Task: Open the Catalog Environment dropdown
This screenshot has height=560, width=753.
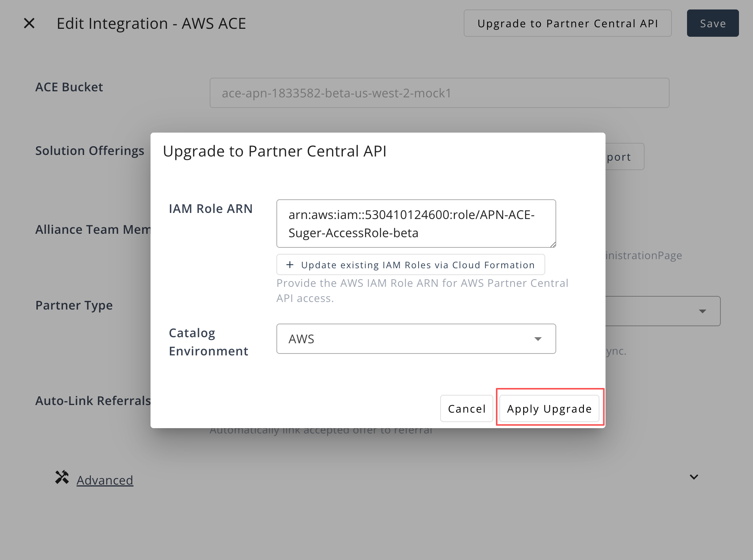Action: click(416, 339)
